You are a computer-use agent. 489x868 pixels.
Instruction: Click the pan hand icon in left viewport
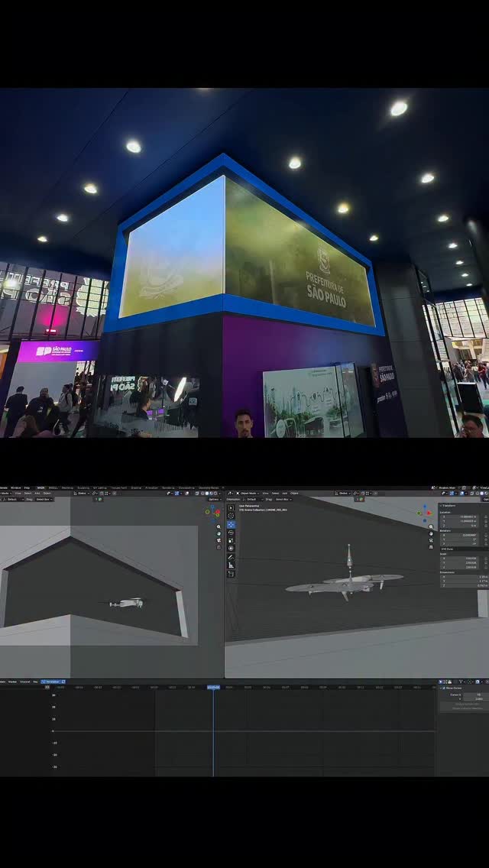point(219,533)
